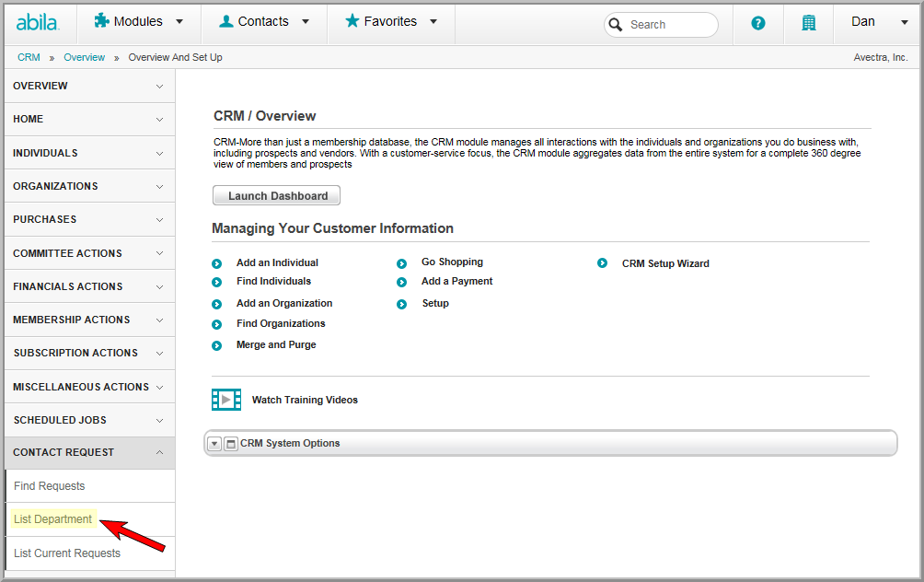The image size is (924, 582).
Task: Click arrow icon beside Merge and Purge
Action: 217,345
